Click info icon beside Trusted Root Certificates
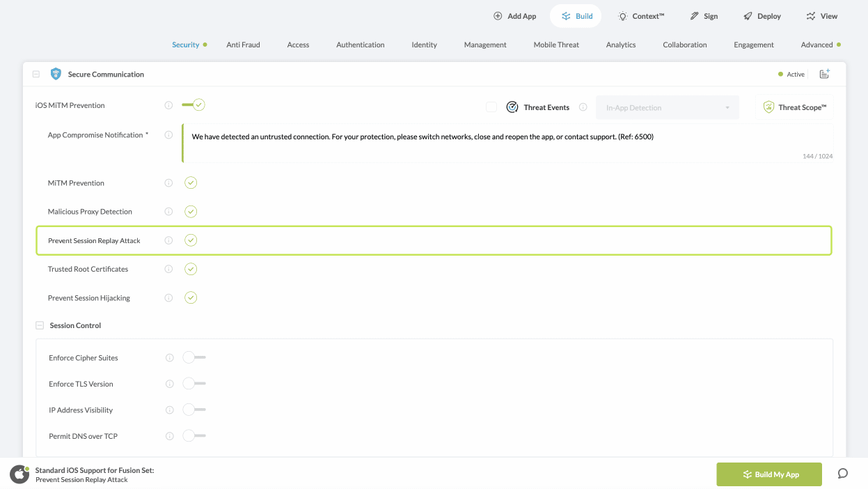 pos(168,269)
